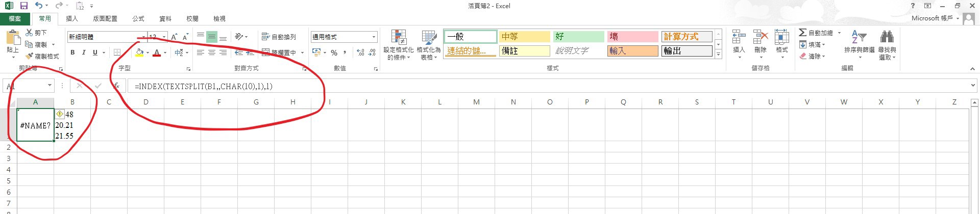
Task: Open the font size dropdown
Action: pos(164,37)
